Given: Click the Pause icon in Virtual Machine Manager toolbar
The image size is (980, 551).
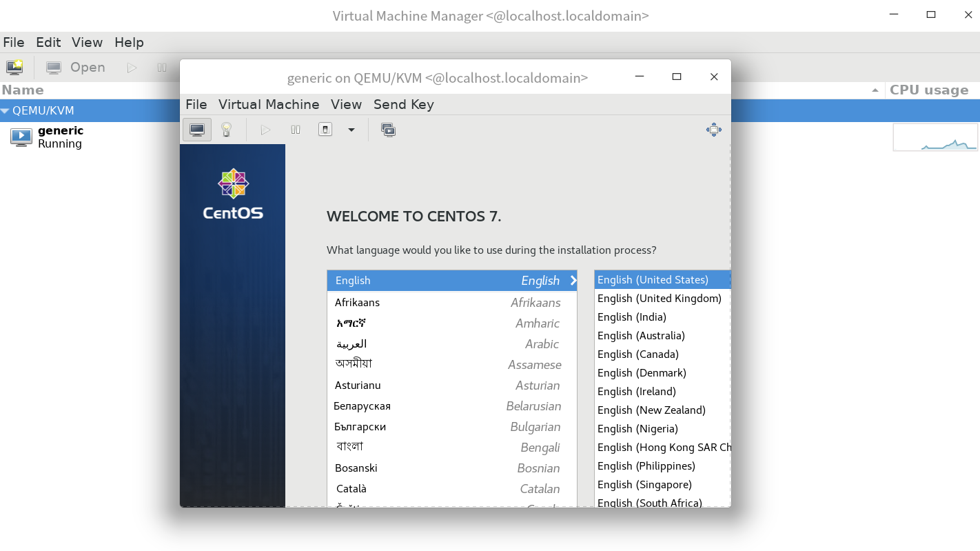Looking at the screenshot, I should [x=162, y=68].
